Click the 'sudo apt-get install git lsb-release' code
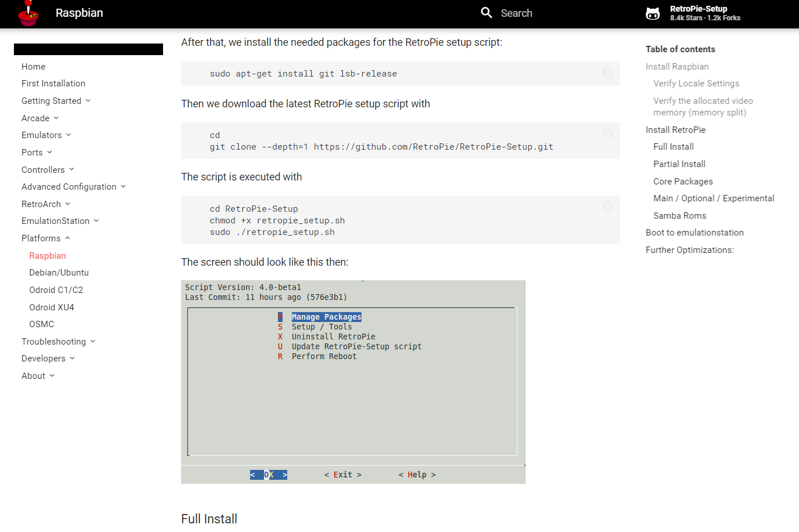Image resolution: width=799 pixels, height=532 pixels. [x=303, y=74]
